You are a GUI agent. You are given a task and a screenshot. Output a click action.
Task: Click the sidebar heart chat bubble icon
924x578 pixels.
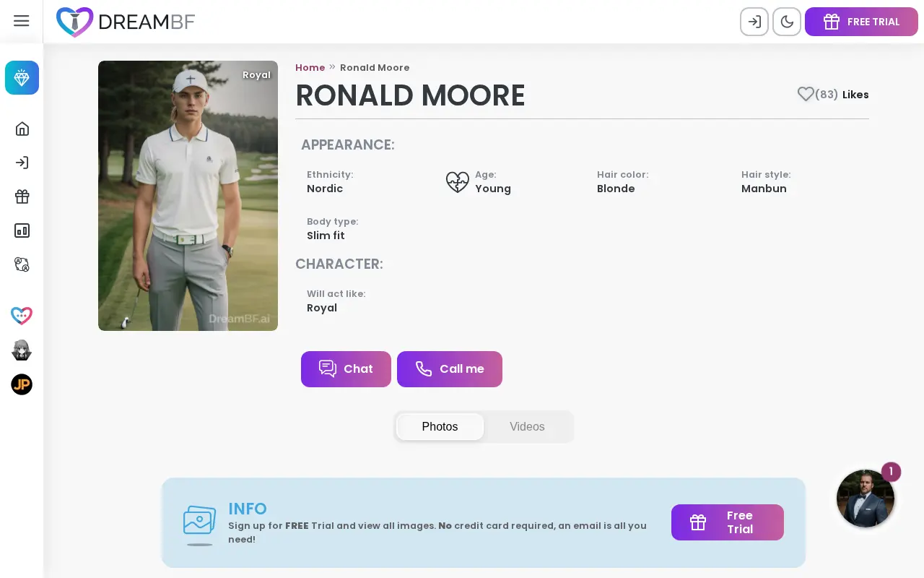[x=22, y=316]
